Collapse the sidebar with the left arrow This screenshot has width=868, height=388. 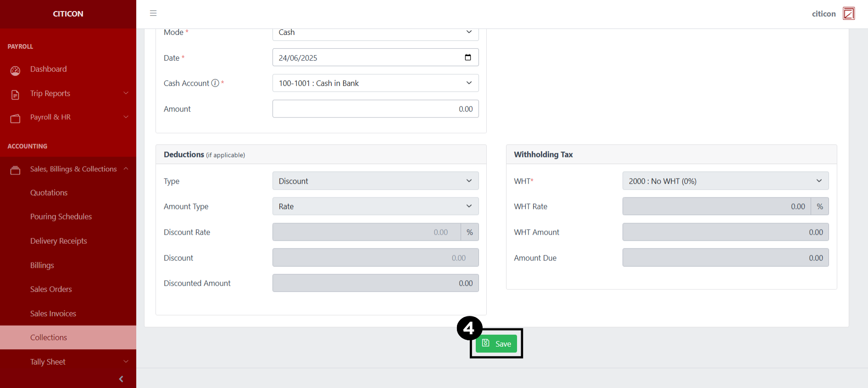point(121,379)
